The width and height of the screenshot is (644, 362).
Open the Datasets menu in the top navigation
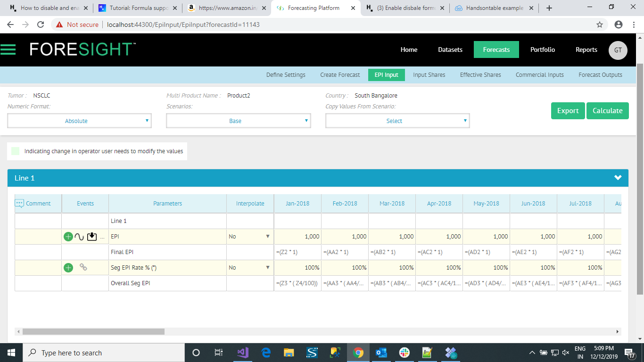click(450, 50)
